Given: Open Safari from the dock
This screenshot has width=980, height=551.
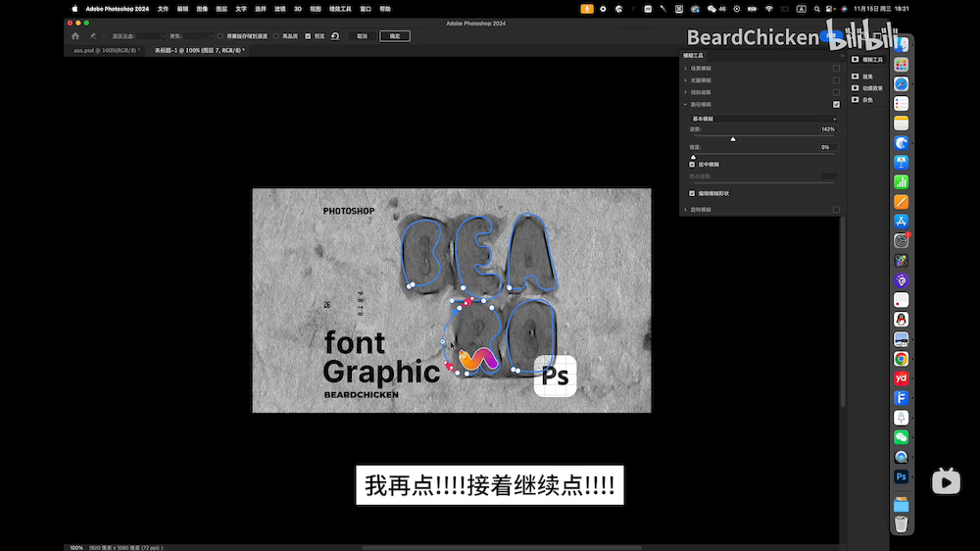Looking at the screenshot, I should click(901, 84).
